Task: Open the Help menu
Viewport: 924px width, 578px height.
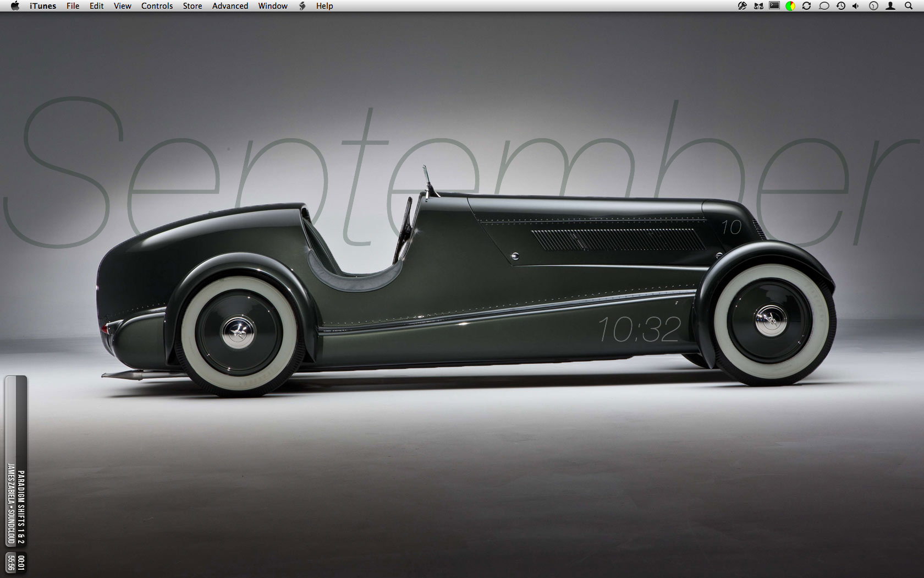Action: [x=324, y=6]
